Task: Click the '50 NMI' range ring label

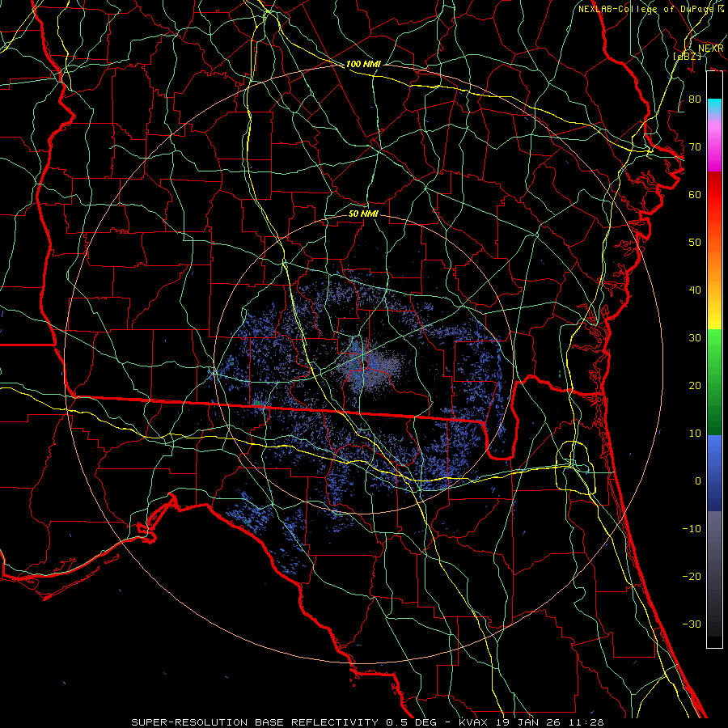Action: pyautogui.click(x=363, y=214)
